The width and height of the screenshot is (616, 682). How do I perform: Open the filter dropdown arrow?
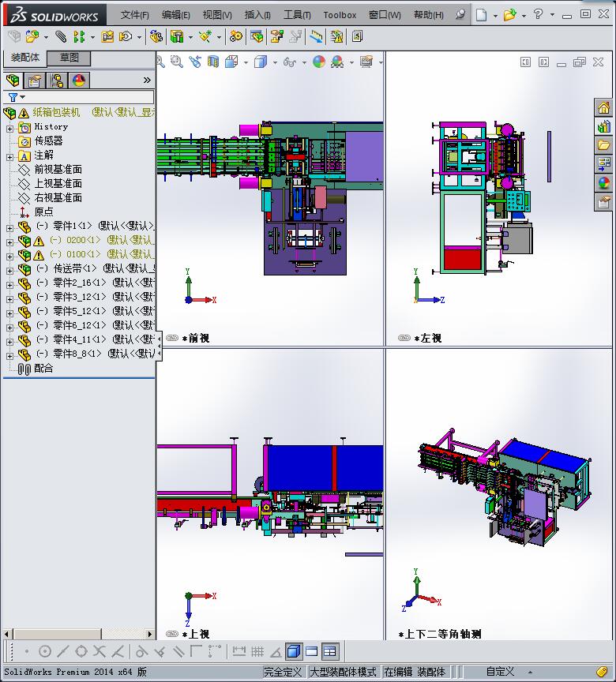click(x=23, y=97)
